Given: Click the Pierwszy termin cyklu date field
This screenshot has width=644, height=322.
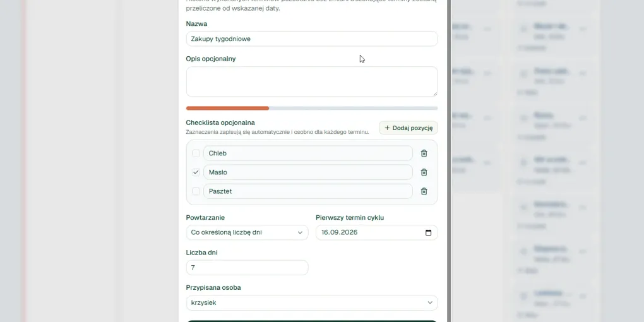Looking at the screenshot, I should pos(377,232).
